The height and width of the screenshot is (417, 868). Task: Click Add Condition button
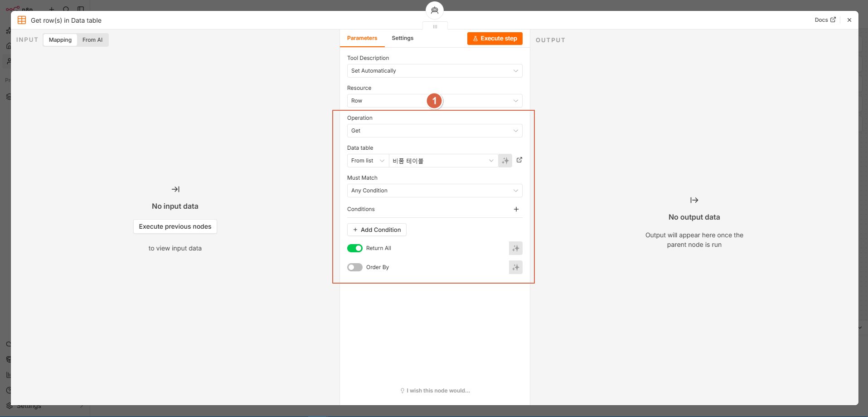377,230
